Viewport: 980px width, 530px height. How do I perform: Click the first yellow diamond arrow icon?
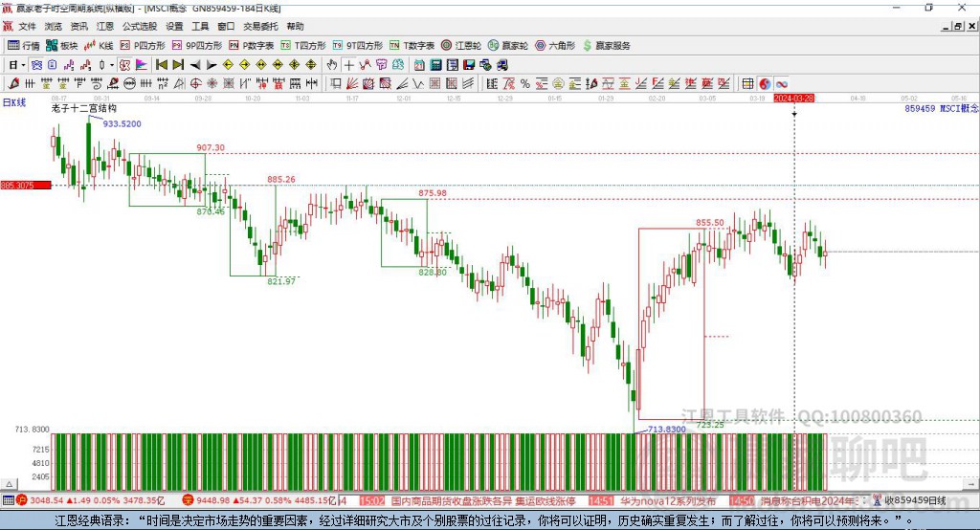(x=228, y=65)
